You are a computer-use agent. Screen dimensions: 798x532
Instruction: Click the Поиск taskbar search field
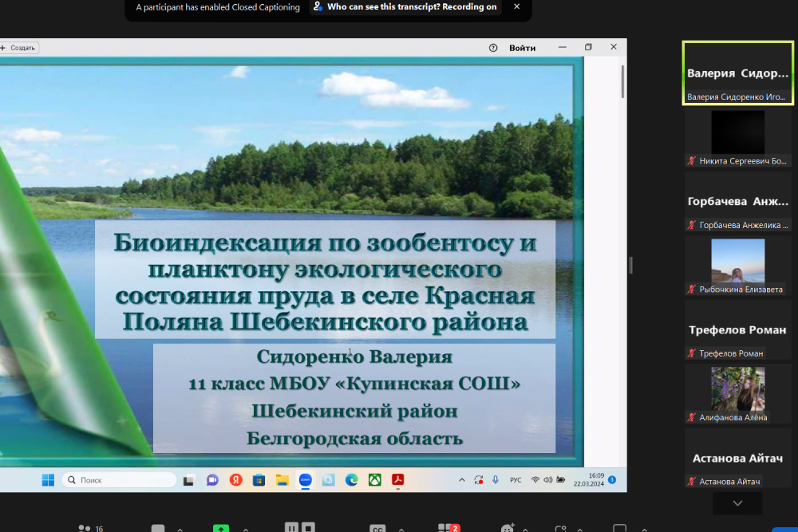coord(120,480)
